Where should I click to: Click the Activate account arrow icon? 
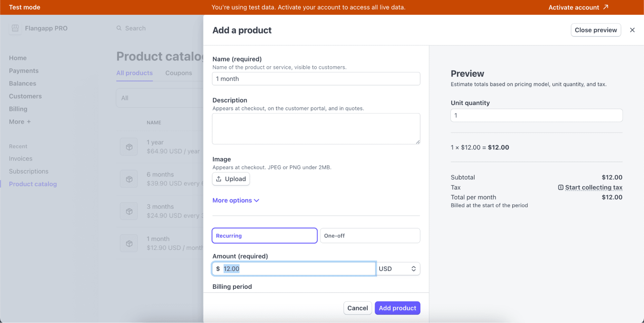coord(606,7)
